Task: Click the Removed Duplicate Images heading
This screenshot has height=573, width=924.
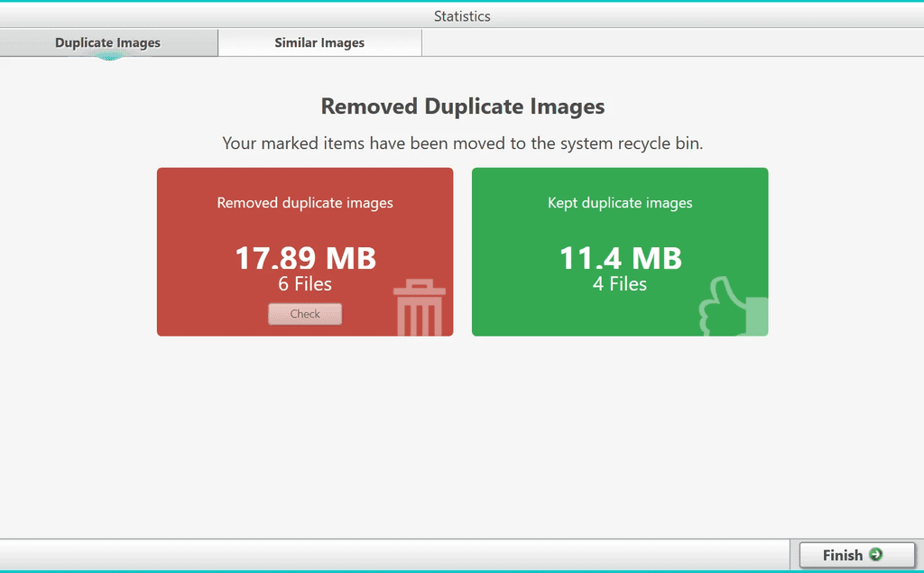Action: coord(462,106)
